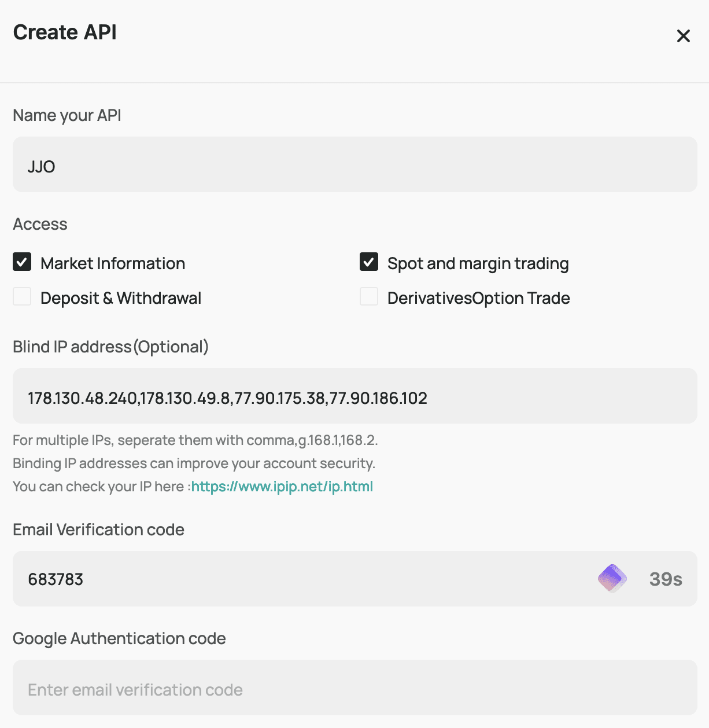Close the Create API dialog

click(684, 36)
